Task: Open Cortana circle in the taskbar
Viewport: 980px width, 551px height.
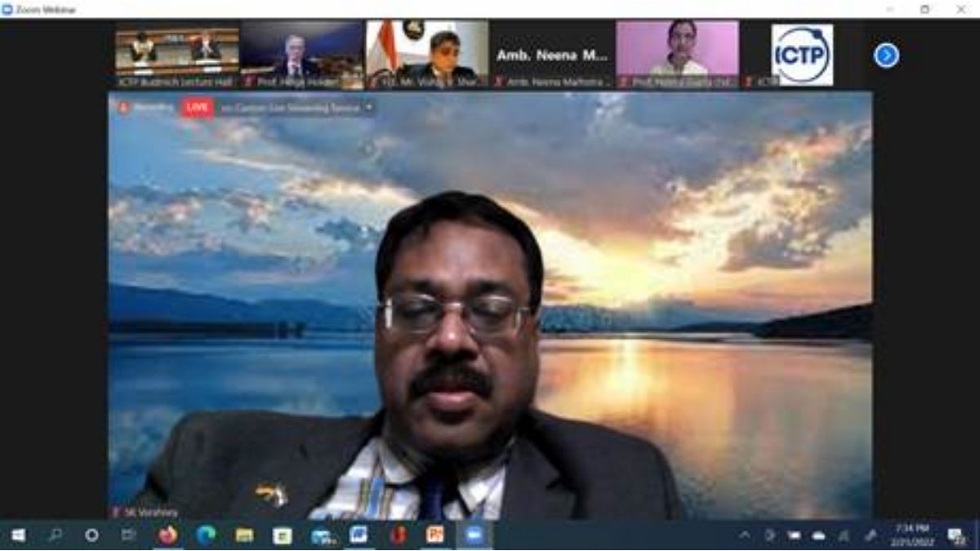Action: click(x=91, y=535)
